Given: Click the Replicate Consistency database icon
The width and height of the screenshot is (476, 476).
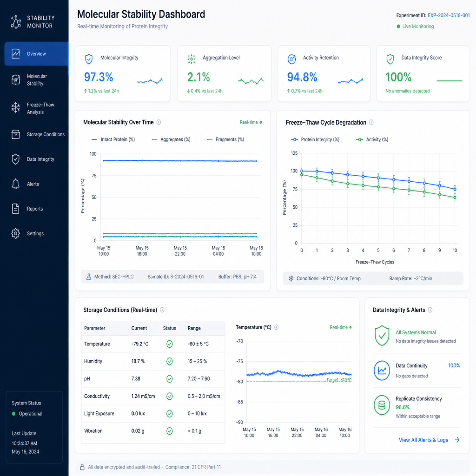Looking at the screenshot, I should pyautogui.click(x=382, y=405).
